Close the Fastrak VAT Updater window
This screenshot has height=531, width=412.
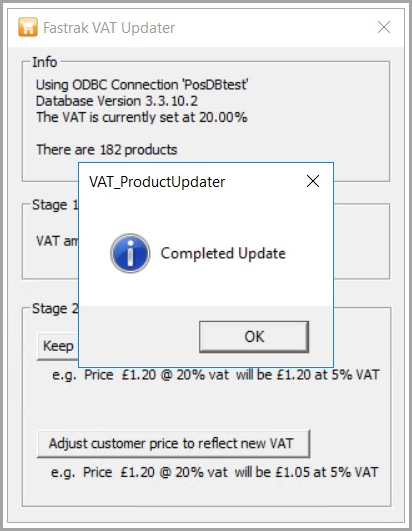[x=384, y=27]
